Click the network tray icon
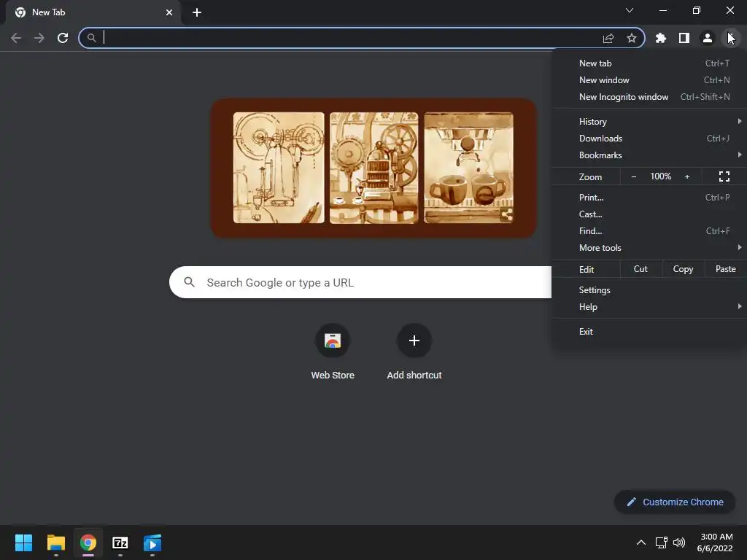Image resolution: width=747 pixels, height=560 pixels. (661, 542)
